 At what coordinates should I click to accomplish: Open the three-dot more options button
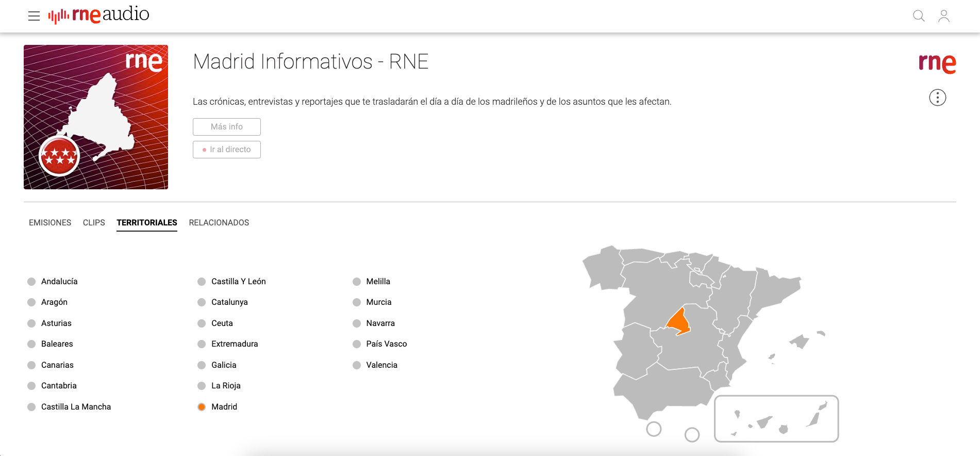click(938, 97)
